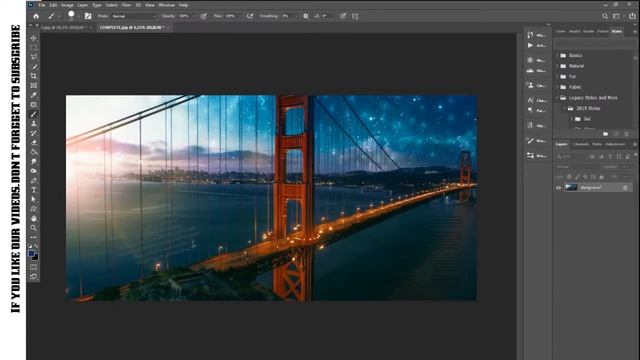
Task: Collapse Legacy Styles and More folder
Action: click(557, 98)
